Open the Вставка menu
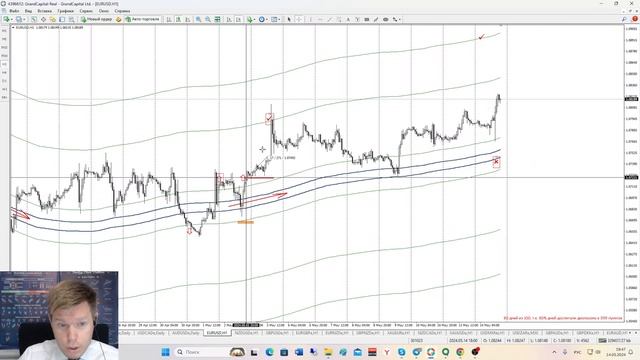The height and width of the screenshot is (360, 640). (x=44, y=11)
